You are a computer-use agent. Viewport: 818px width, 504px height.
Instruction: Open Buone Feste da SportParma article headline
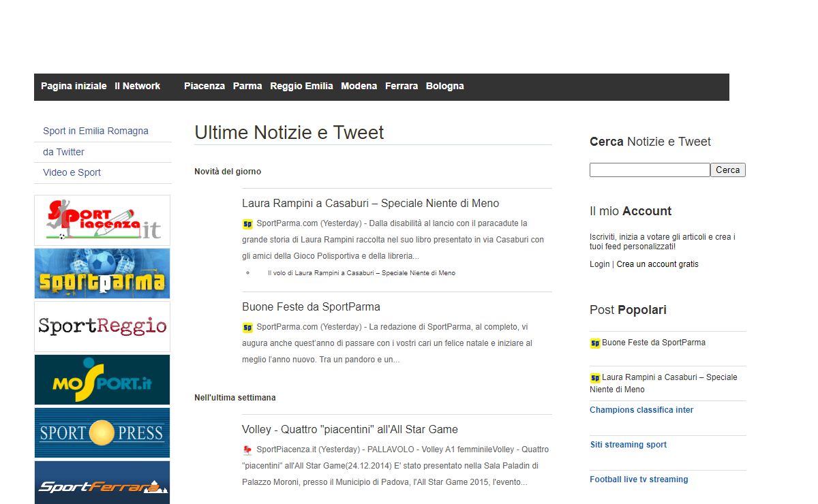click(x=311, y=307)
